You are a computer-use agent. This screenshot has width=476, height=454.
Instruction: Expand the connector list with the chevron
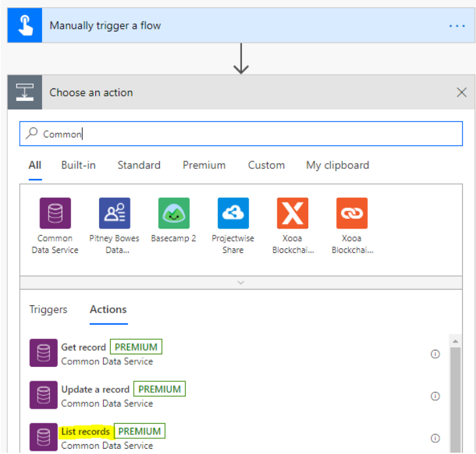click(241, 282)
